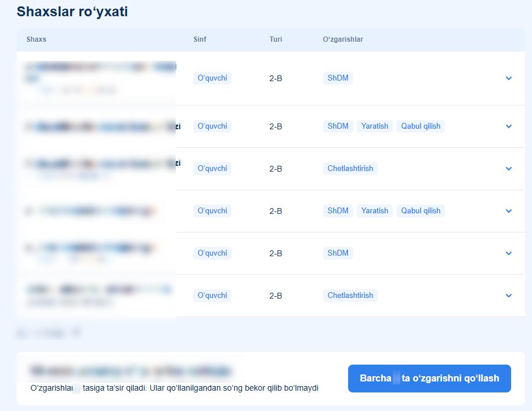Image resolution: width=532 pixels, height=411 pixels.
Task: Click the Qabul qilish tag in the second row
Action: point(421,126)
